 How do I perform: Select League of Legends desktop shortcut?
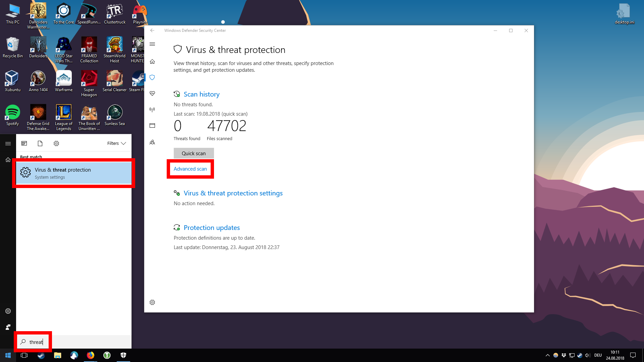coord(64,117)
